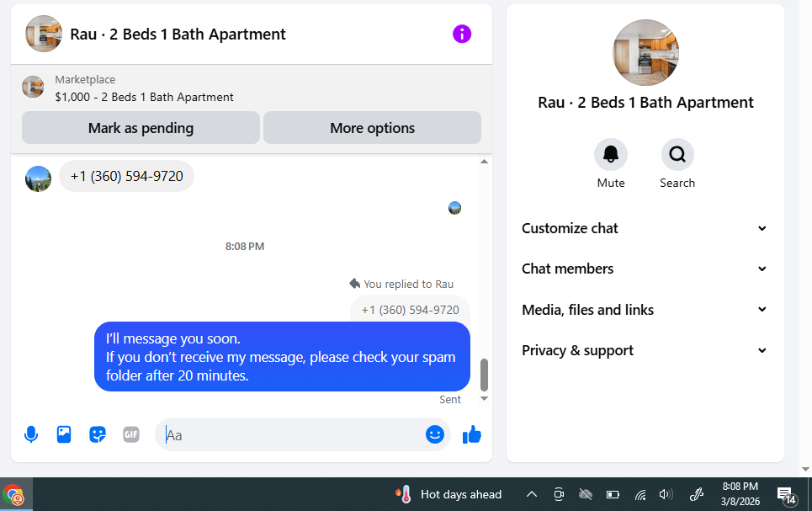Search in conversation magnifier icon
The height and width of the screenshot is (511, 812).
(x=677, y=154)
